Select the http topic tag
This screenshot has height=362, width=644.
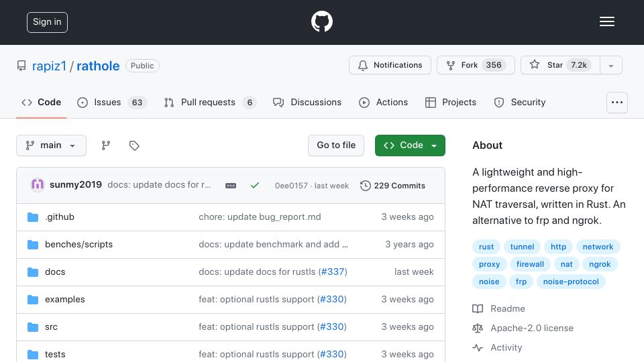(x=558, y=247)
